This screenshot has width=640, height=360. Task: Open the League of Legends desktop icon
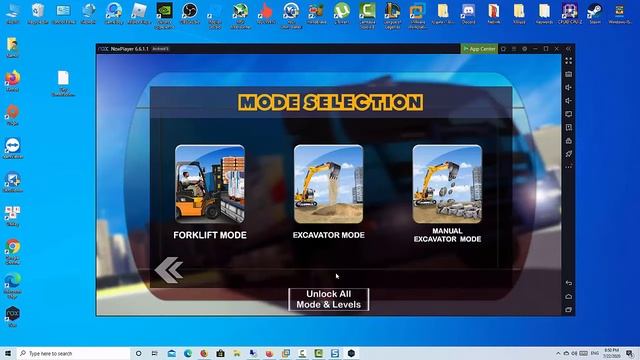tap(392, 16)
